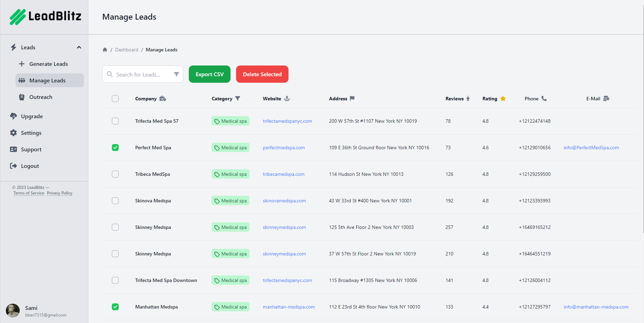
Task: Click the anchor icon next to Website
Action: click(287, 99)
